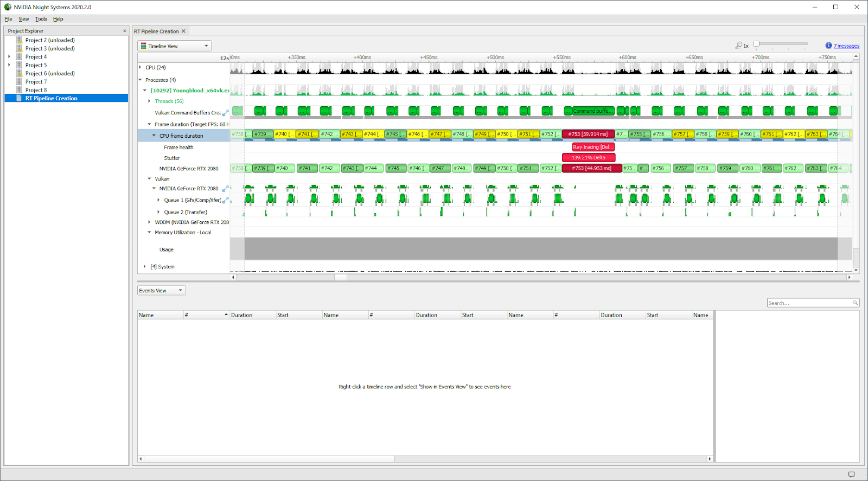Sort by first Name column header
The image size is (868, 481).
(160, 315)
